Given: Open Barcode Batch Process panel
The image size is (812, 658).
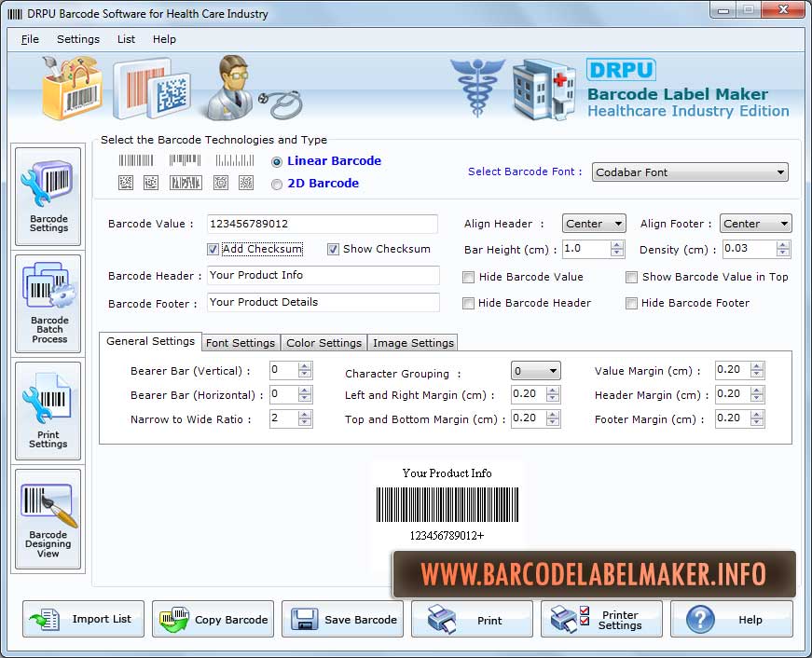Looking at the screenshot, I should click(48, 304).
